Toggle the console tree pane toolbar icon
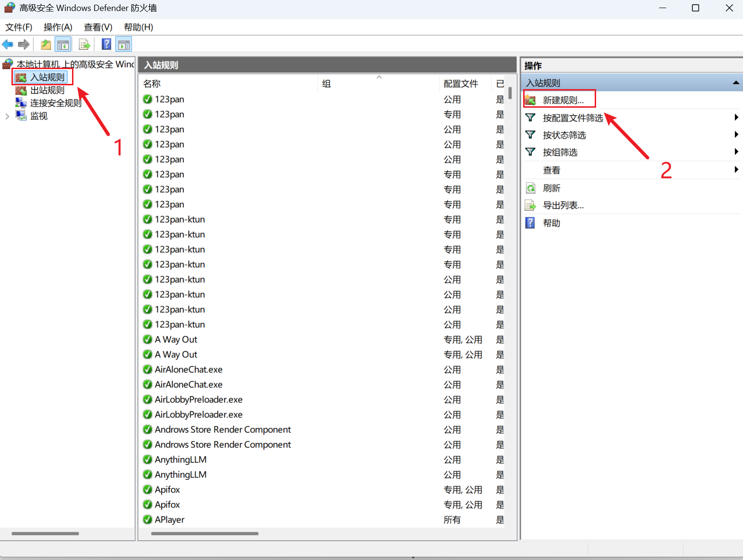The image size is (743, 560). (x=63, y=45)
